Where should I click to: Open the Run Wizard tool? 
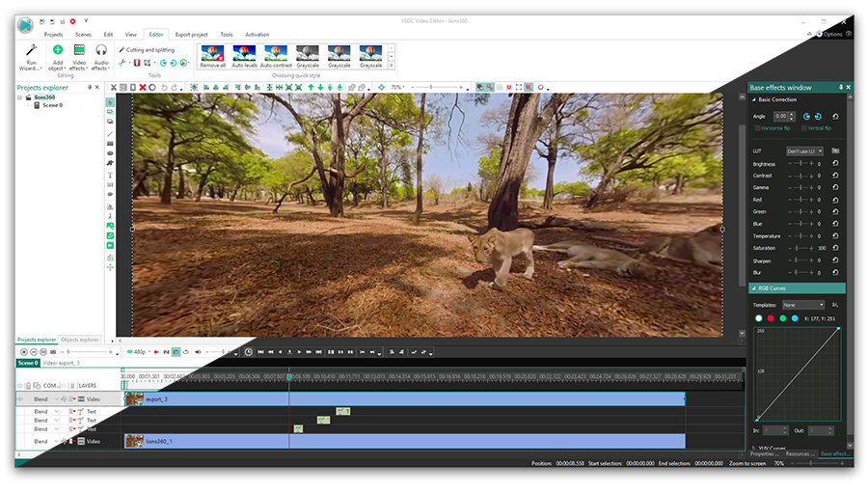31,58
